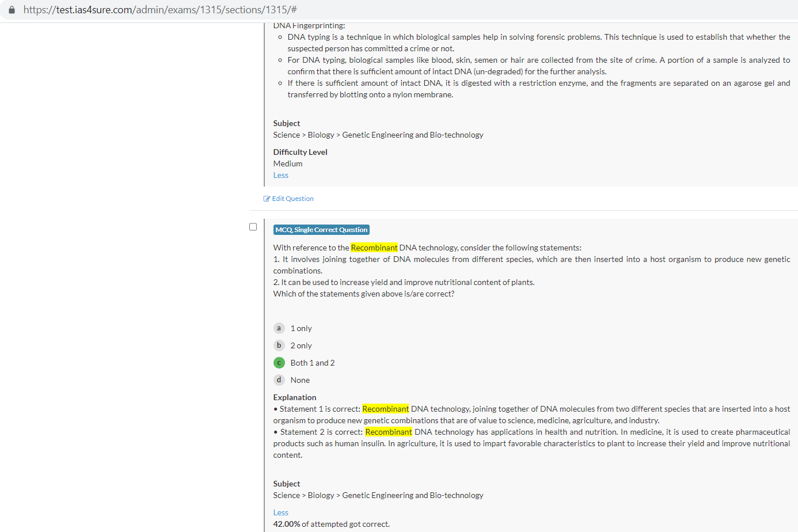Click highlighted Recombinant in Statement 2 explanation

pos(389,432)
